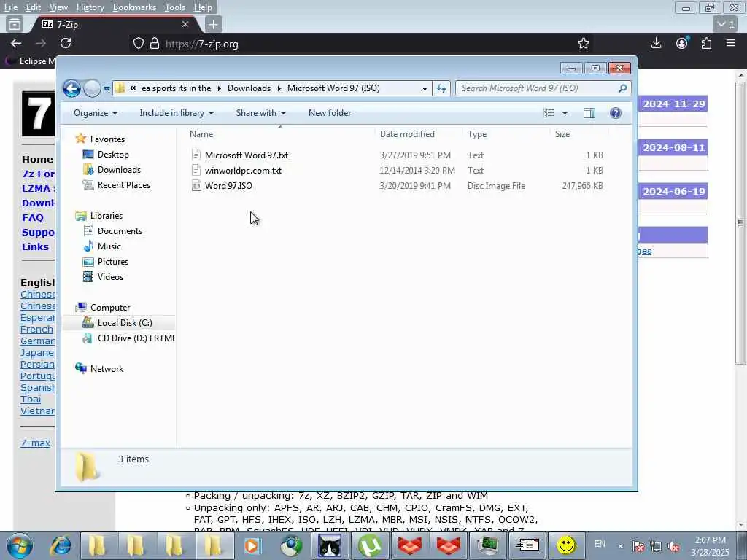Screen dimensions: 747x560
Task: Click the Firefox back arrow
Action: click(16, 43)
